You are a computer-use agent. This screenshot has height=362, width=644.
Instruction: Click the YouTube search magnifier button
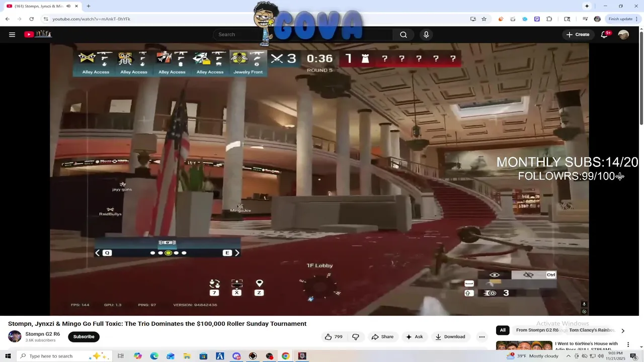point(403,35)
